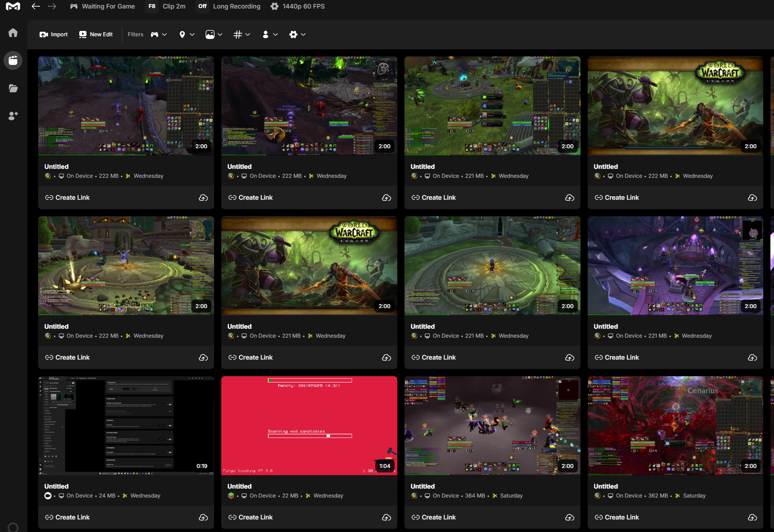This screenshot has width=774, height=532.
Task: Click the On Device icon on 24 MB clip
Action: tap(61, 496)
